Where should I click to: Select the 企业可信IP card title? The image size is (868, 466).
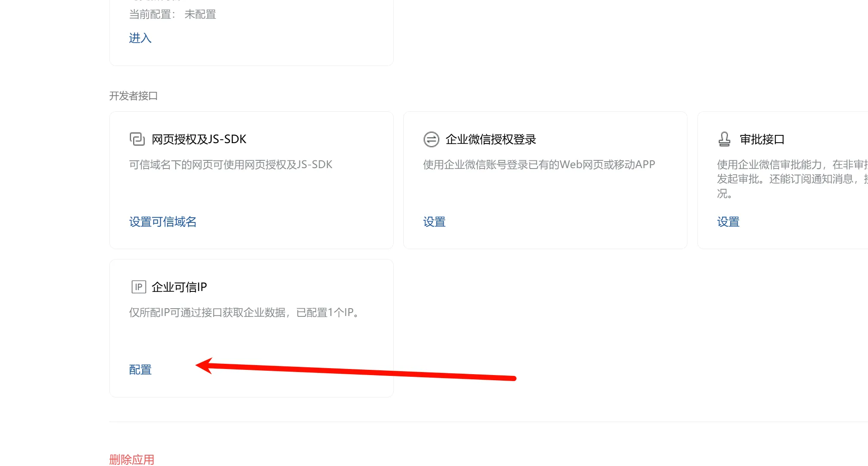point(179,287)
